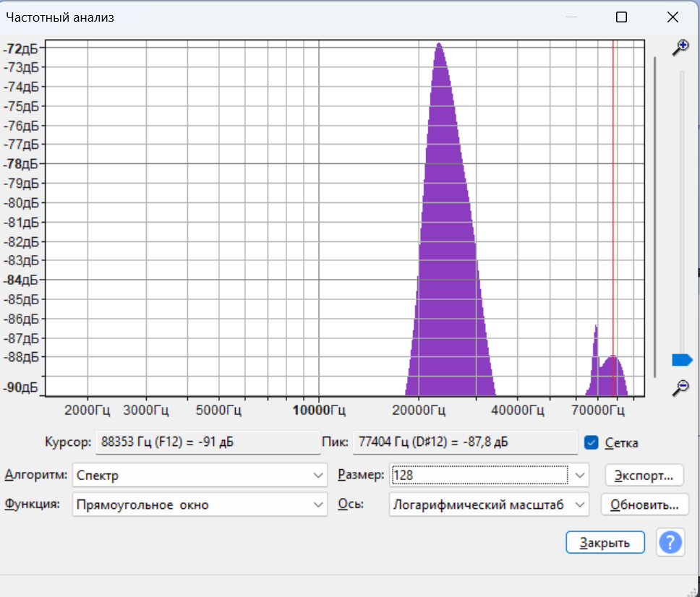Close the Частотный анализ window
This screenshot has width=700, height=597.
pos(673,17)
